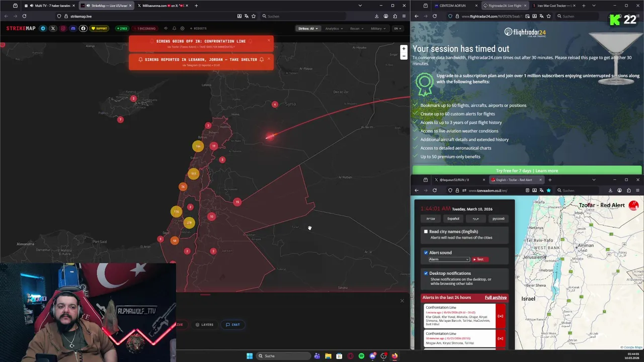The image size is (644, 362).
Task: Bookmark strikemap.live with the star icon
Action: click(255, 16)
